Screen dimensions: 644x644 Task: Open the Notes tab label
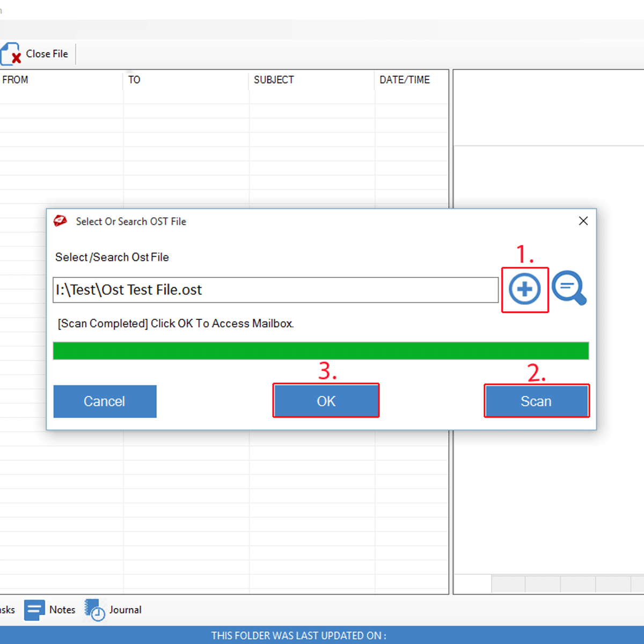[62, 610]
